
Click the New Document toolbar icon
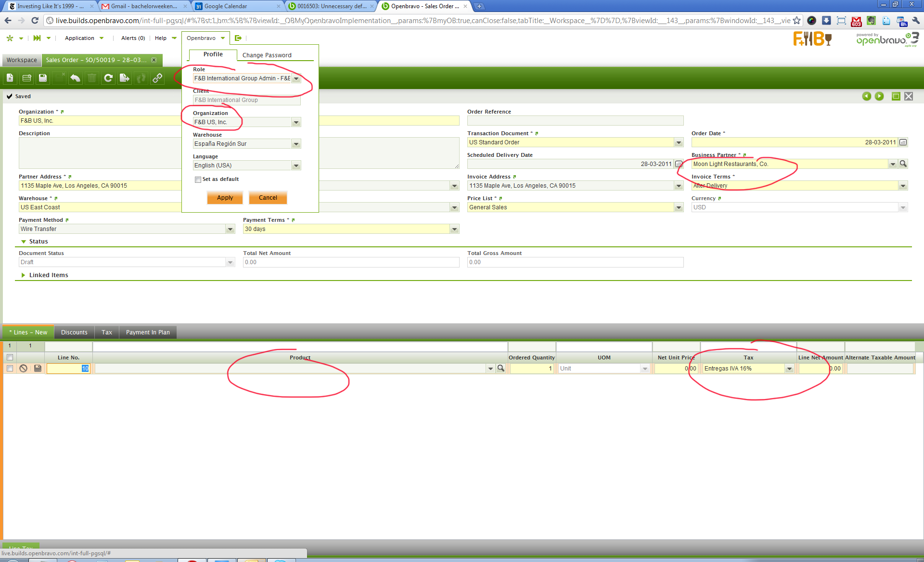point(10,78)
